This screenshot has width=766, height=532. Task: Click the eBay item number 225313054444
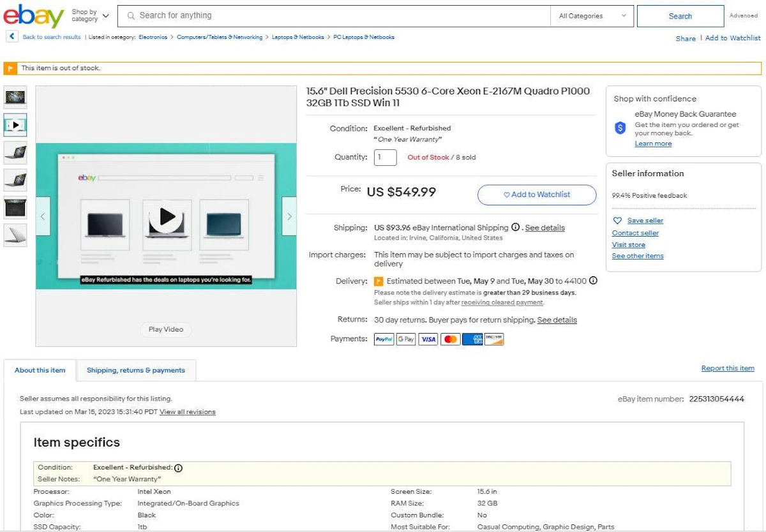716,399
